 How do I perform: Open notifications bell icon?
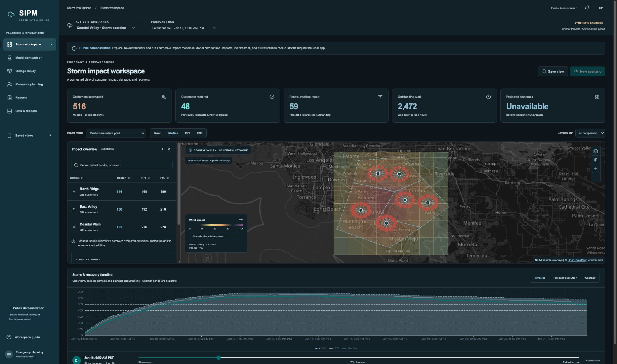[x=587, y=8]
